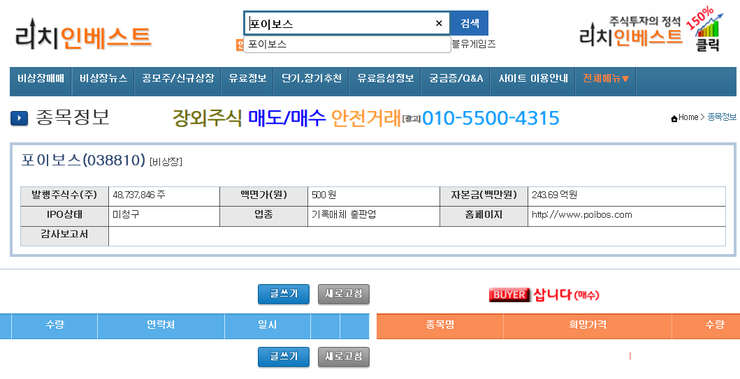The width and height of the screenshot is (740, 379).
Task: Expand the 전체메뉴 dropdown
Action: click(606, 78)
